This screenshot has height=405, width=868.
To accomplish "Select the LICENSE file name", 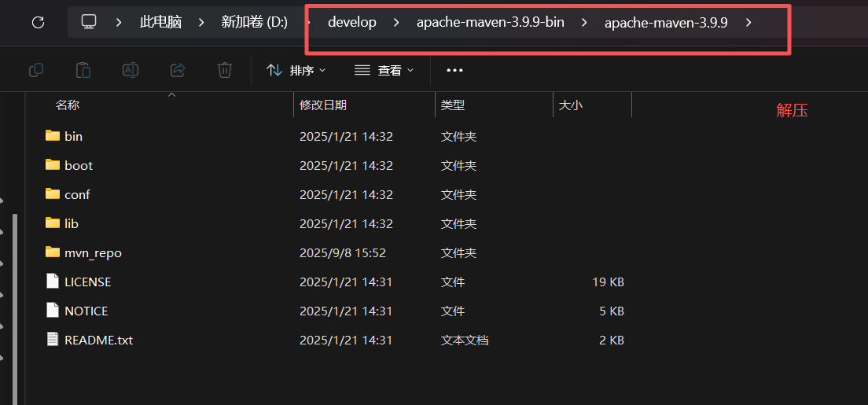I will tap(88, 282).
